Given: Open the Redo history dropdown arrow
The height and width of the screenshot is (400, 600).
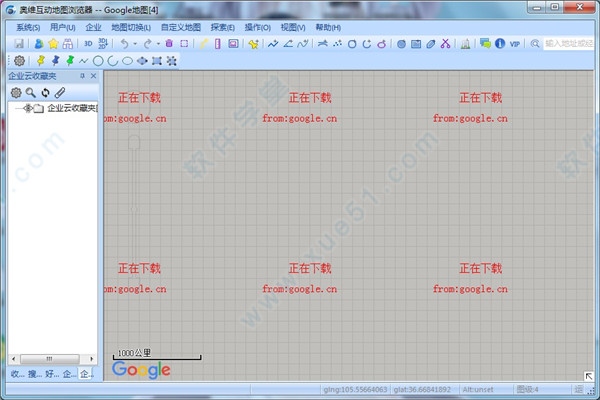Looking at the screenshot, I should click(158, 44).
